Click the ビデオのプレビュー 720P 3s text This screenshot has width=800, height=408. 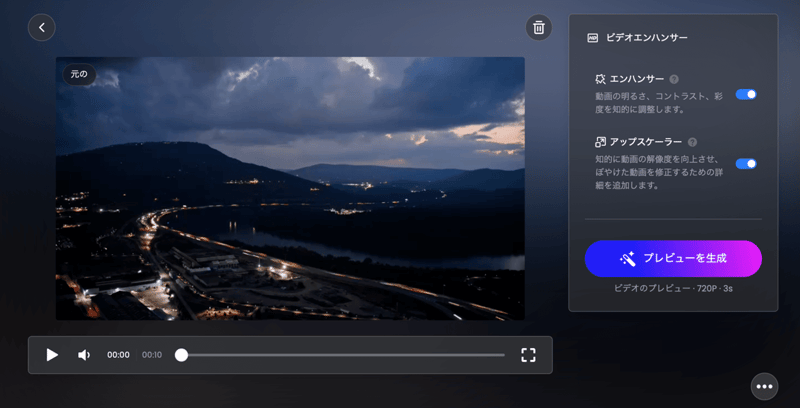(673, 288)
